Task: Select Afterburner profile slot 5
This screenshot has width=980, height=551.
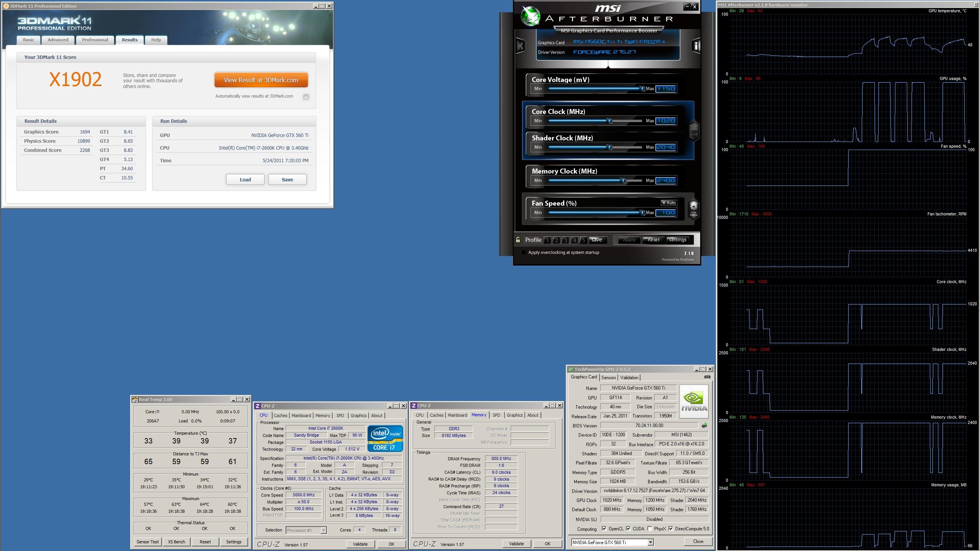Action: point(583,240)
